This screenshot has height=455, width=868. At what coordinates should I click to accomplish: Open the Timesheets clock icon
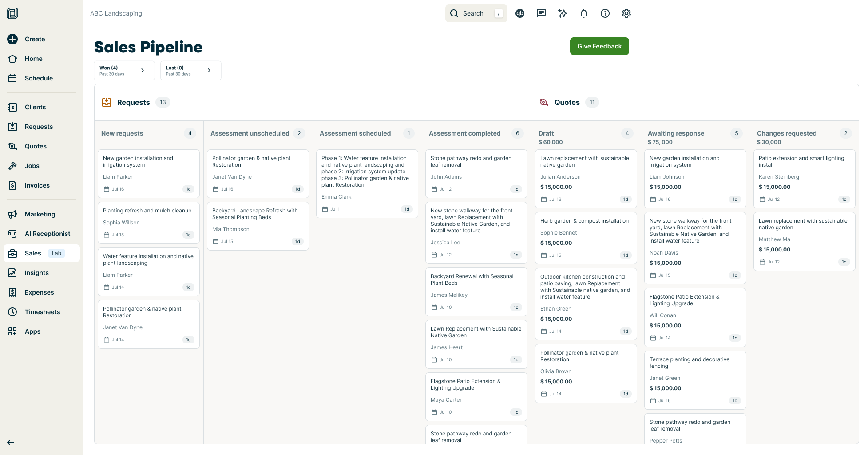pyautogui.click(x=13, y=312)
